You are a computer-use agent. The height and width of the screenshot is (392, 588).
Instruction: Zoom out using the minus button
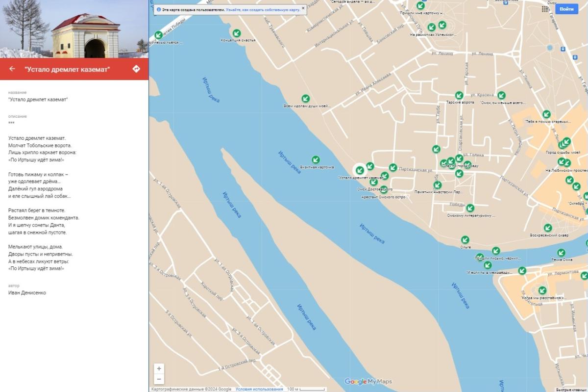click(x=159, y=379)
